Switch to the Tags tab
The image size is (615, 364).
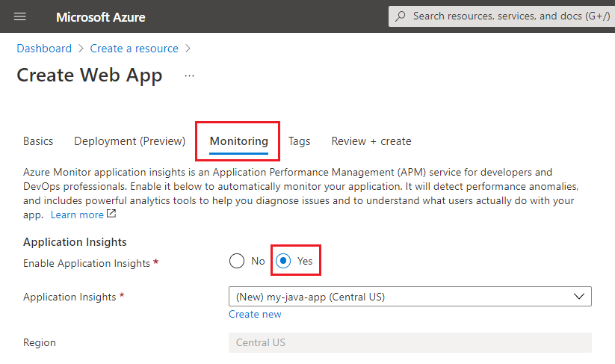299,141
